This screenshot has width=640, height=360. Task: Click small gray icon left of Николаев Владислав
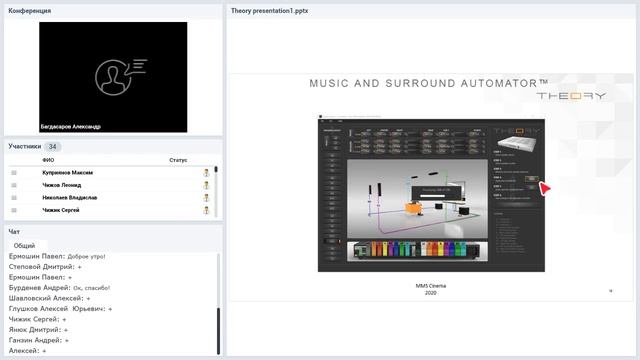pyautogui.click(x=14, y=198)
